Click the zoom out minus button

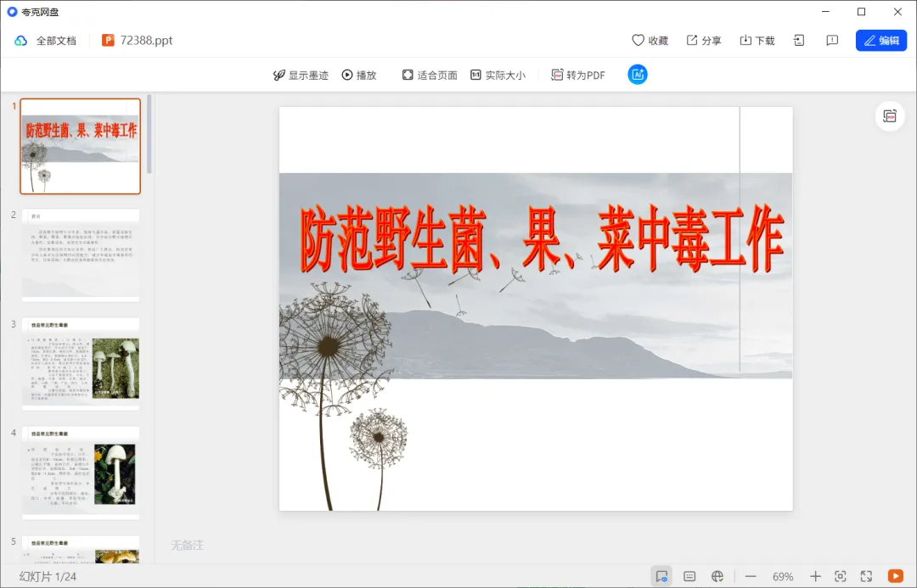[x=751, y=576]
